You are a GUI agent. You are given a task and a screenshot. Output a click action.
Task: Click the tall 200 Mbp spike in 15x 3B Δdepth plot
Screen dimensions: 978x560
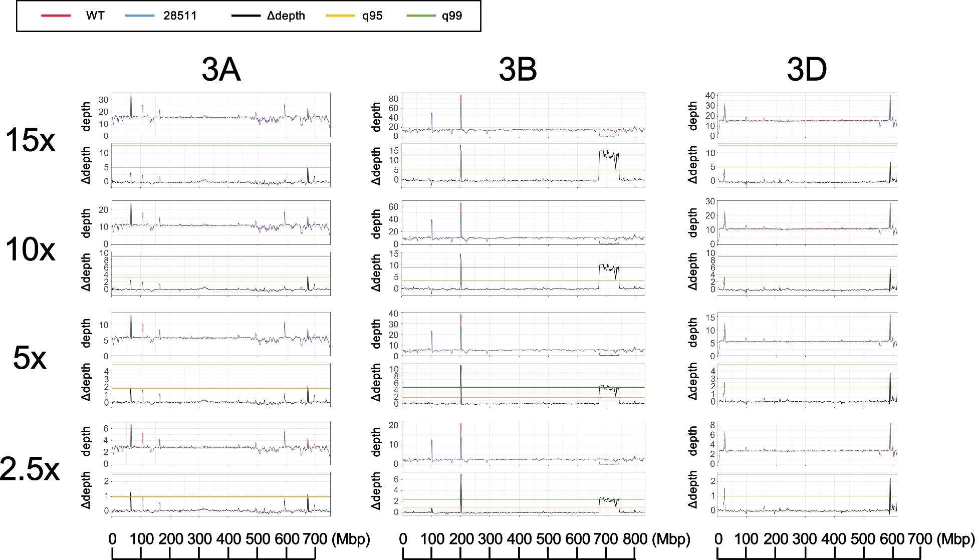(460, 163)
